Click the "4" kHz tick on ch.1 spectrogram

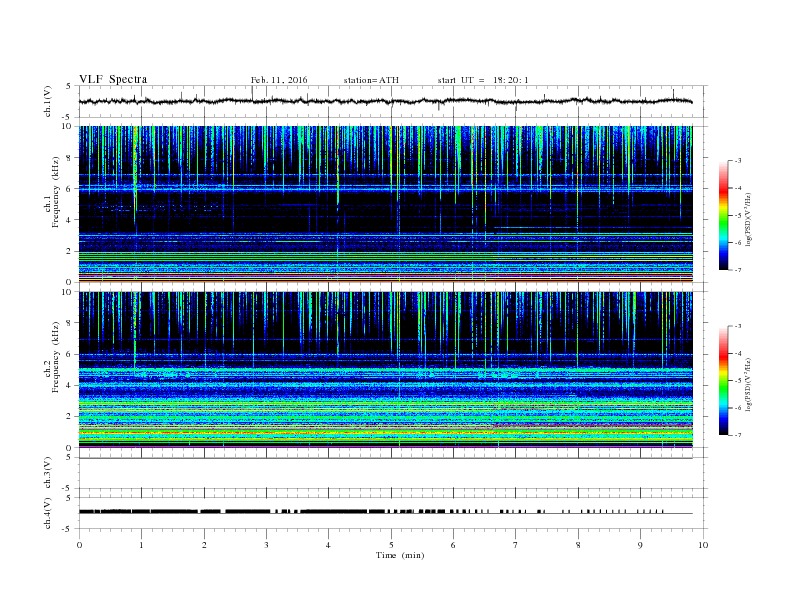pyautogui.click(x=69, y=220)
